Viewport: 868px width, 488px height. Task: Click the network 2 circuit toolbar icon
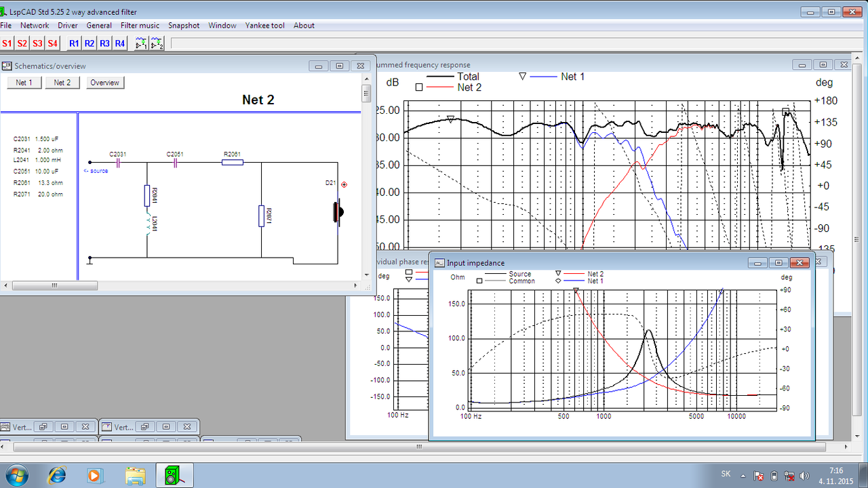(157, 43)
